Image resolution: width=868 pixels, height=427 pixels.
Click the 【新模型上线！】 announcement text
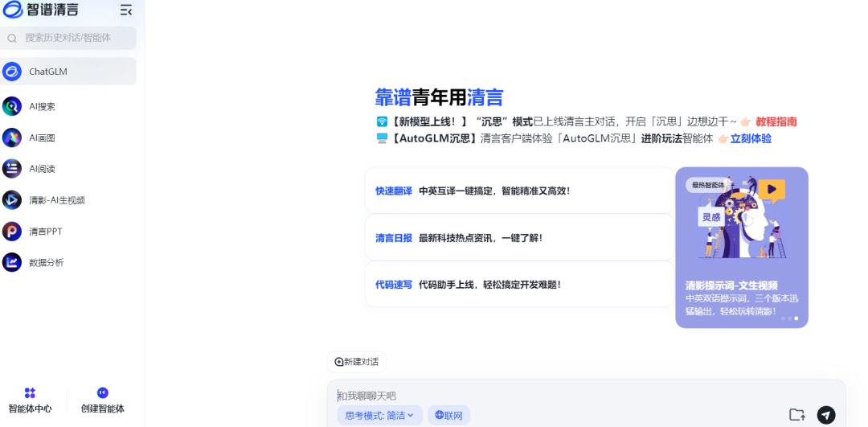click(429, 122)
